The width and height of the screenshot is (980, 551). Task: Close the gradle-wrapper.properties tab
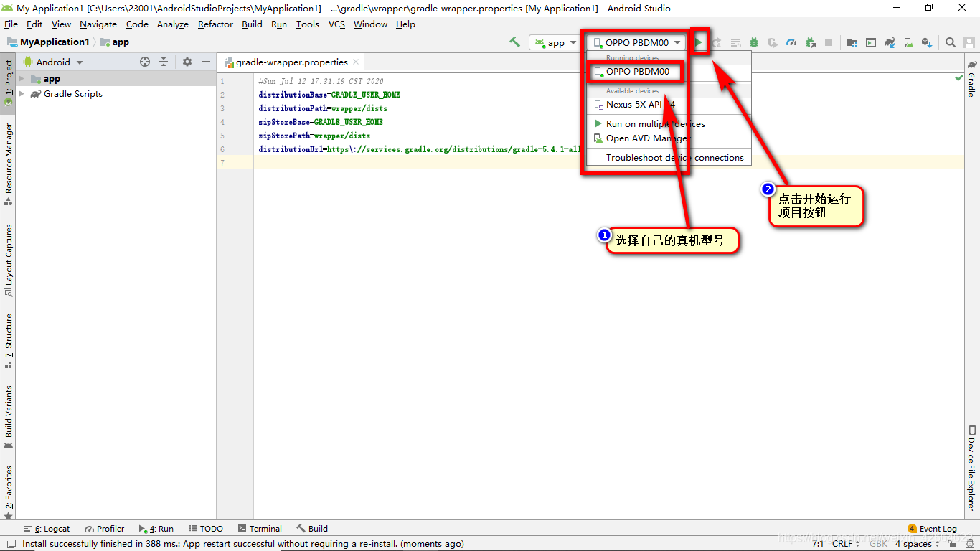pos(356,62)
